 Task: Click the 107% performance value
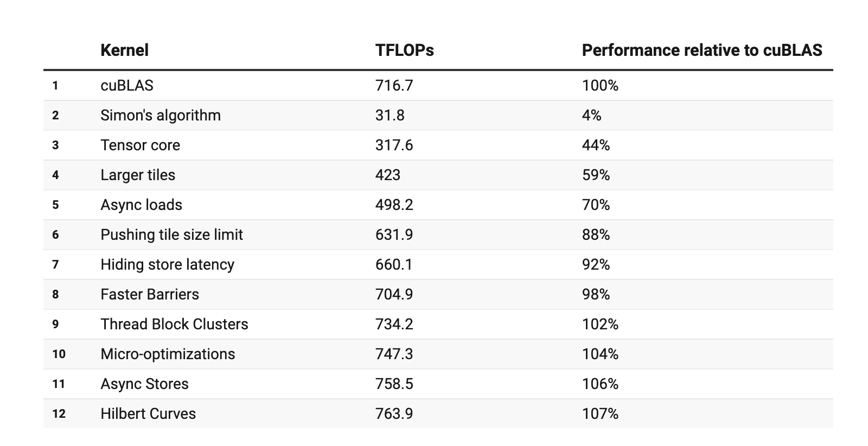point(600,414)
